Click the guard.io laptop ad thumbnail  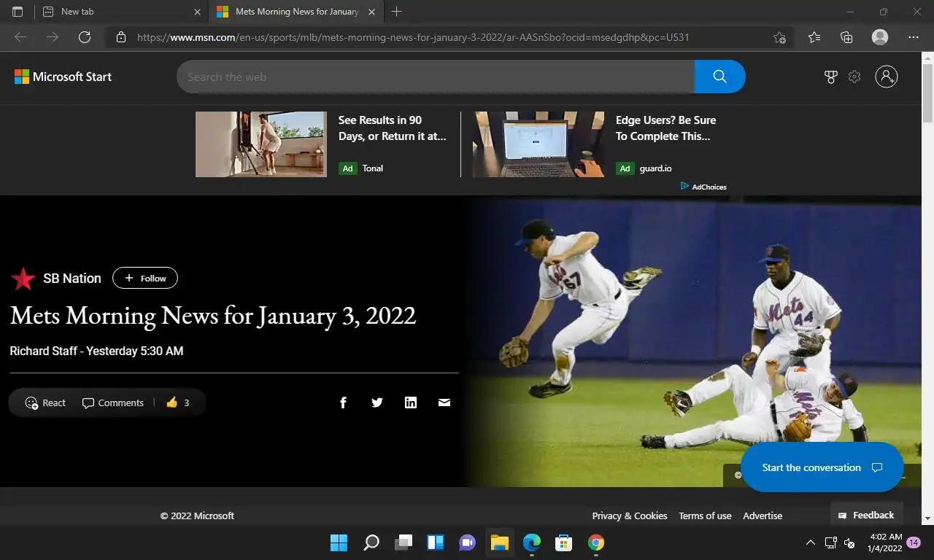click(x=539, y=144)
